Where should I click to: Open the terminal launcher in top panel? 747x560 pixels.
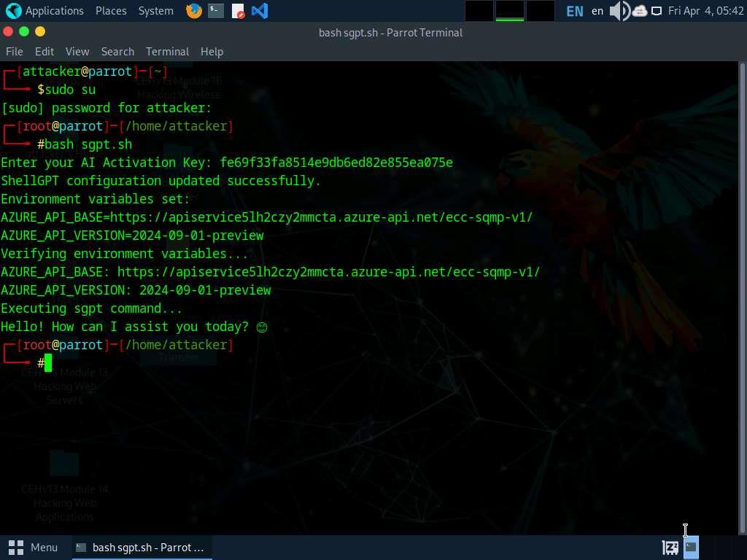(x=215, y=11)
